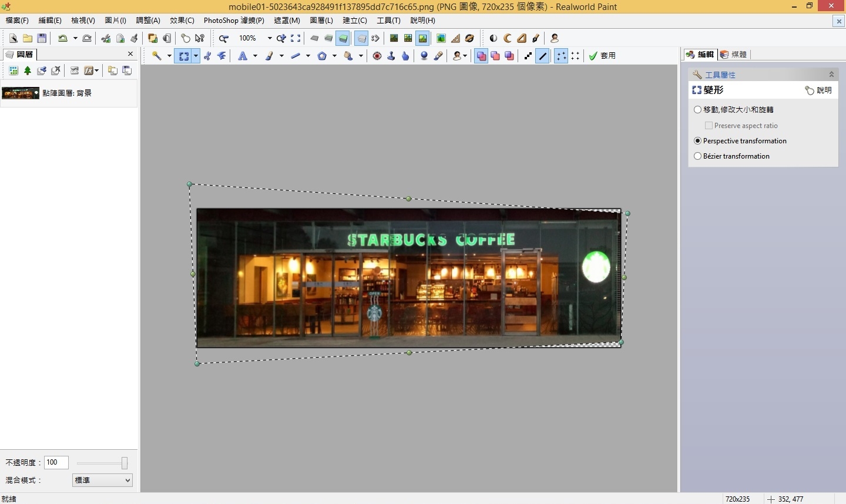The image size is (846, 504).
Task: Select the flood fill bucket tool
Action: click(x=348, y=56)
